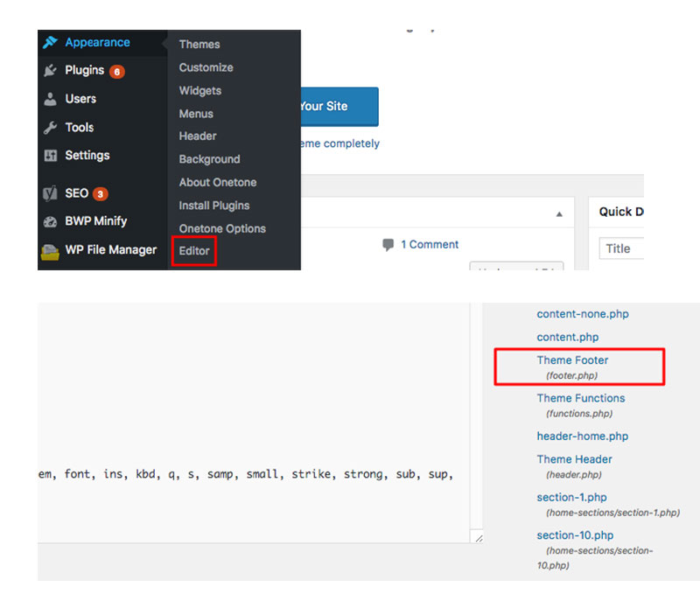Click inside the theme code editor textarea
The image size is (700, 615).
point(254,423)
